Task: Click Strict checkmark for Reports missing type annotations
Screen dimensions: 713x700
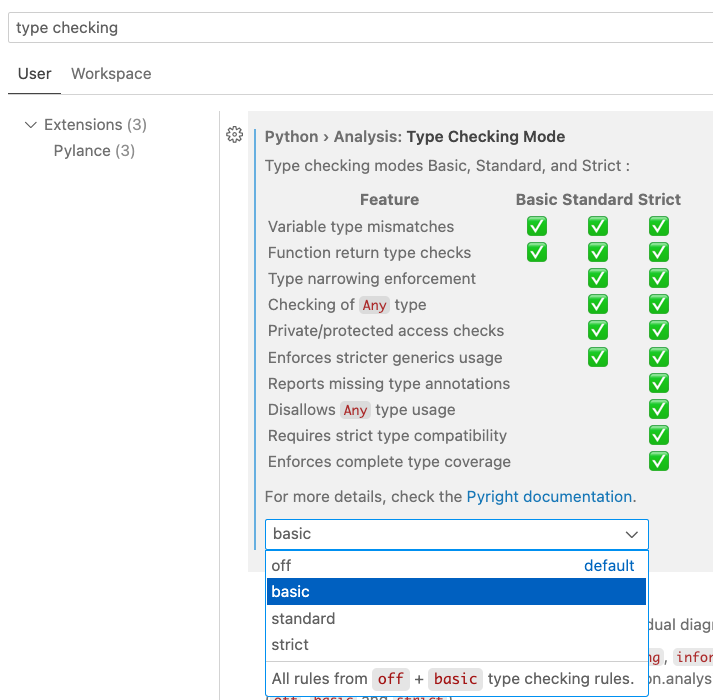Action: (x=658, y=383)
